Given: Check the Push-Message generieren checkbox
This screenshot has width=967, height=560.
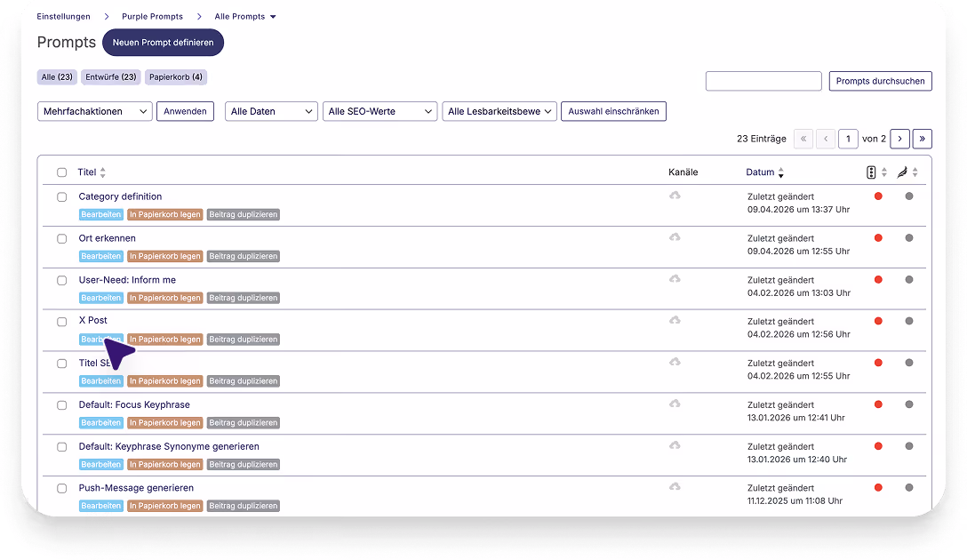Looking at the screenshot, I should tap(61, 489).
